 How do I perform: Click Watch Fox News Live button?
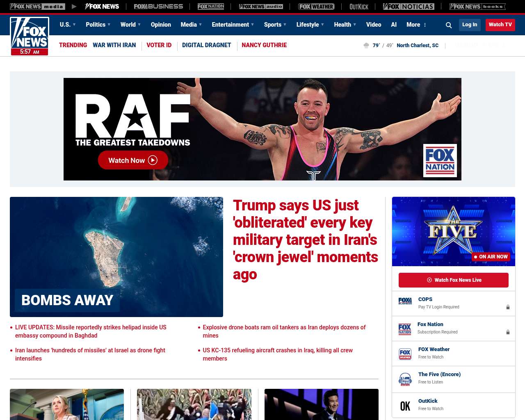coord(454,280)
